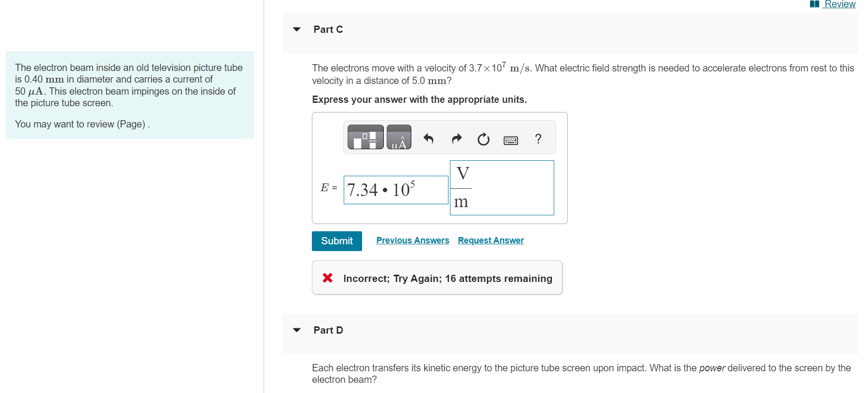
Task: Open Previous Answers
Action: (x=412, y=240)
